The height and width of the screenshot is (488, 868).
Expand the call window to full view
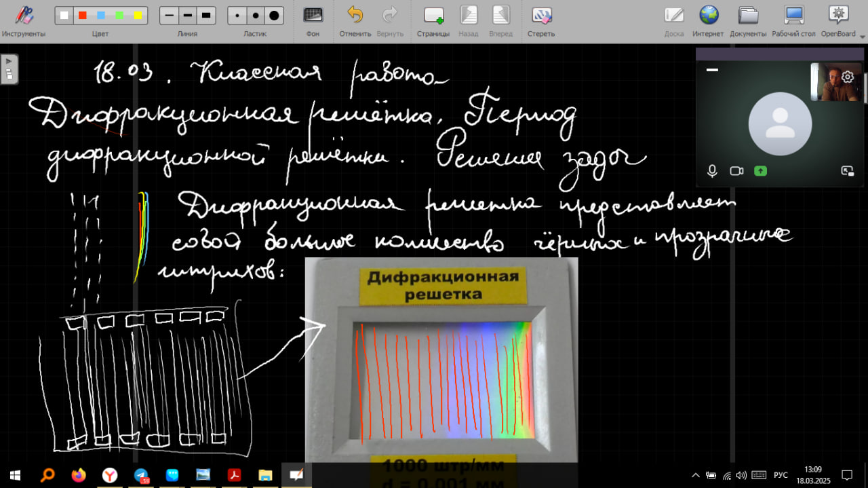847,171
